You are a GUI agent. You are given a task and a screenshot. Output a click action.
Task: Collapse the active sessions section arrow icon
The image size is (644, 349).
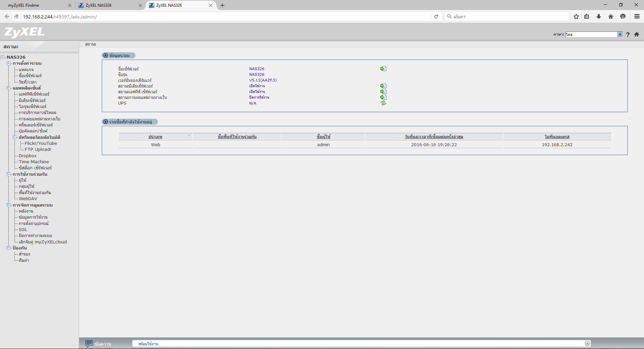pos(106,122)
